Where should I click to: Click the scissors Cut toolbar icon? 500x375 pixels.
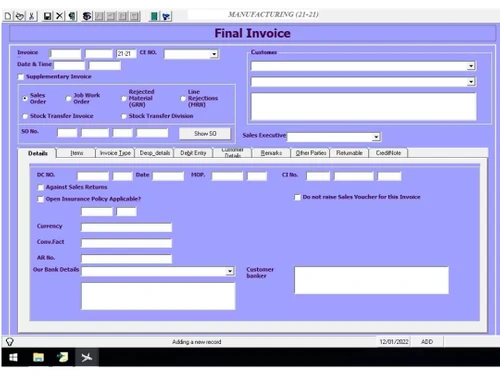[x=31, y=16]
